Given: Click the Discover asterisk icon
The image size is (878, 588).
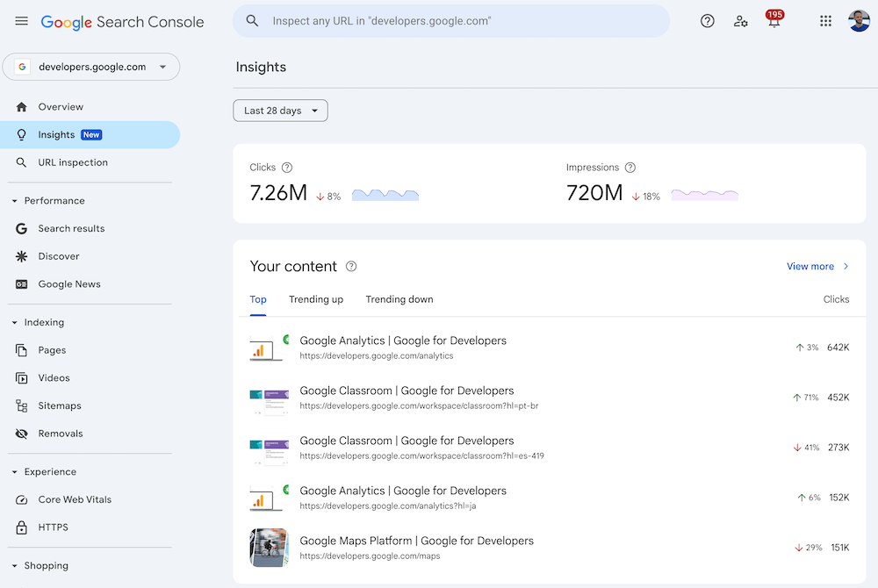Looking at the screenshot, I should pos(21,256).
